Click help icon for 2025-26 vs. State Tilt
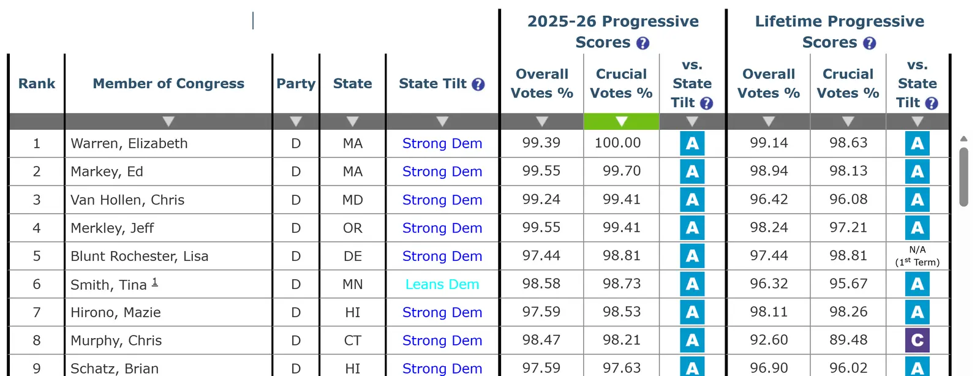 coord(706,103)
